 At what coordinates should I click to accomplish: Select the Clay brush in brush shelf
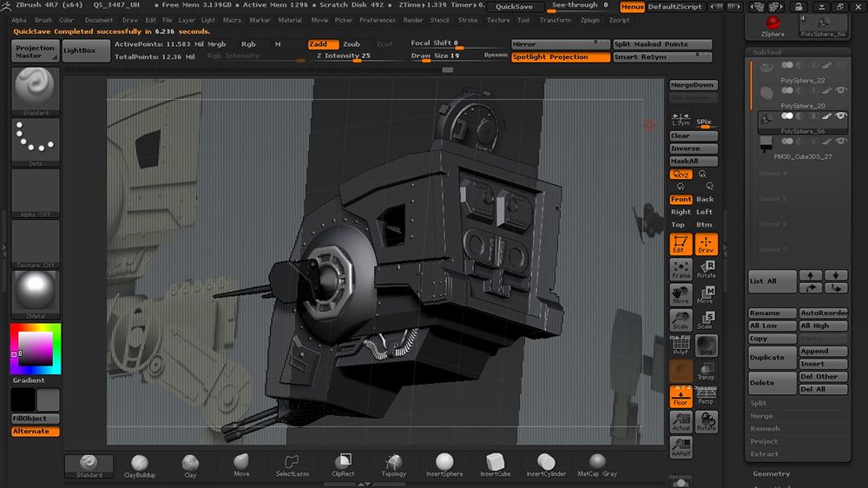190,465
